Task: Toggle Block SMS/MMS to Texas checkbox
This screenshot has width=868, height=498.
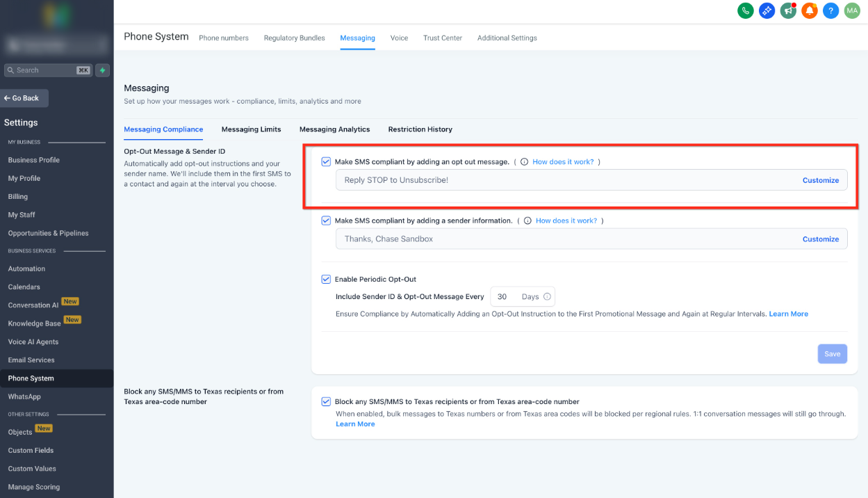Action: 326,401
